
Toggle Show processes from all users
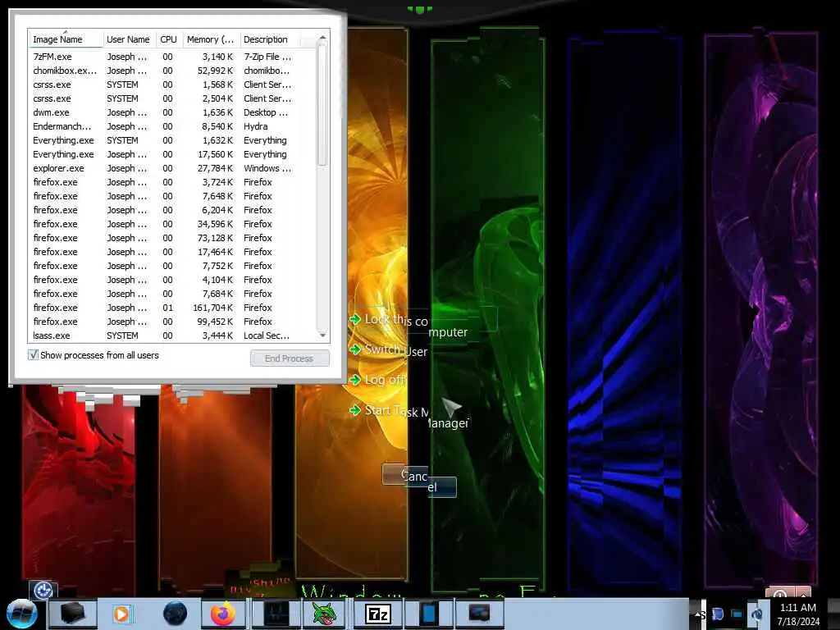point(33,355)
